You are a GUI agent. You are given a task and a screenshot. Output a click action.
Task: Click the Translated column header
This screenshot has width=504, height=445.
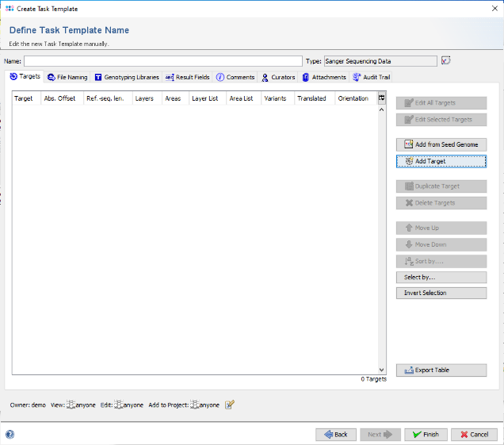[315, 98]
